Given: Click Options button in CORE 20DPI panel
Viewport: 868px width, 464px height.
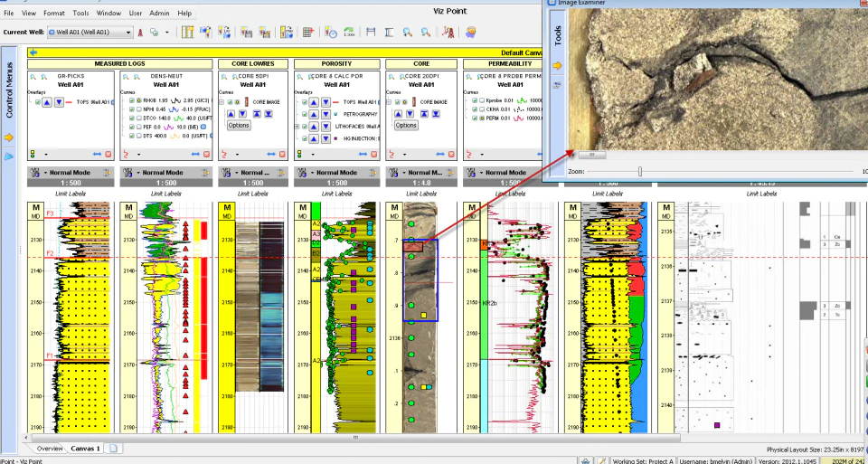Looking at the screenshot, I should click(406, 125).
